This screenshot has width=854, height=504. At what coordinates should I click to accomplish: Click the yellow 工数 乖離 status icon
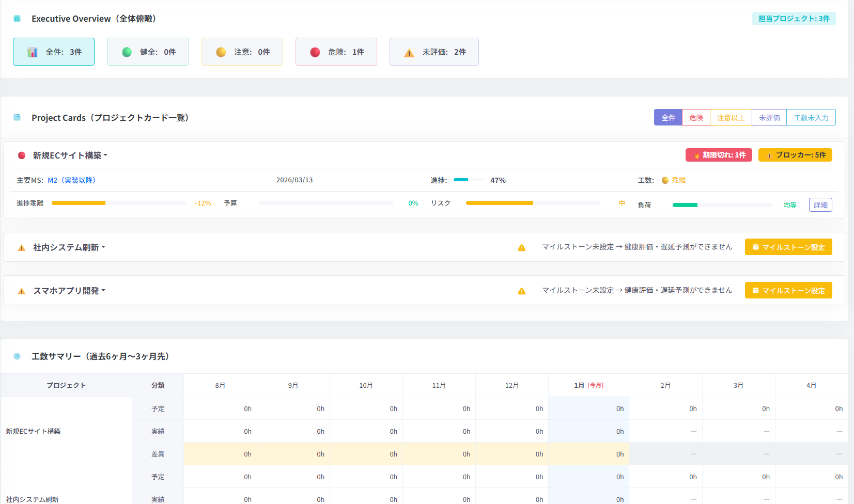(x=665, y=180)
